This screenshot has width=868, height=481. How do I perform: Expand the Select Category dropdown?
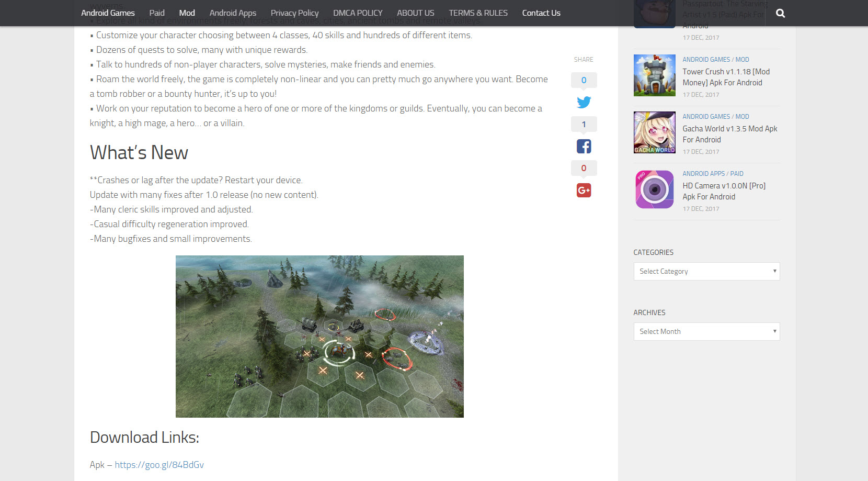tap(706, 271)
